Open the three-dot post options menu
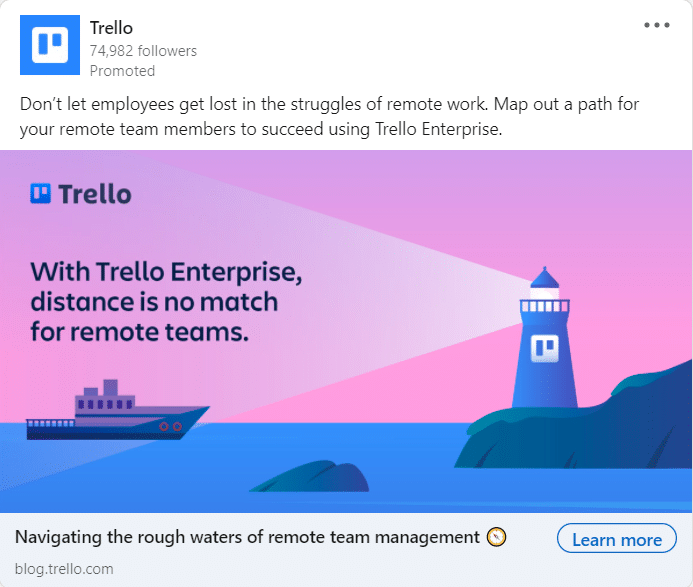 (657, 25)
